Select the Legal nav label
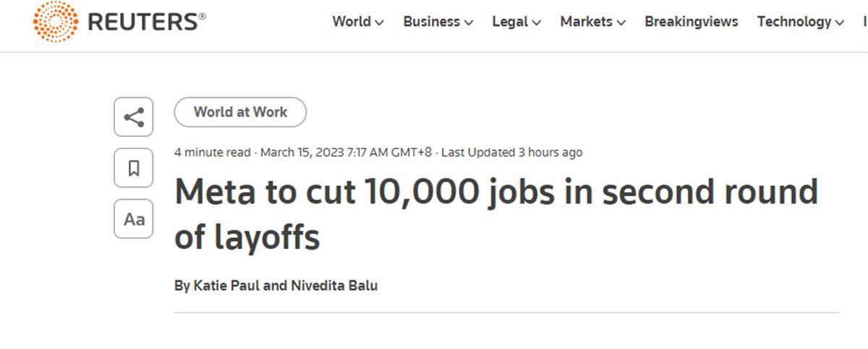868x349 pixels. tap(510, 22)
